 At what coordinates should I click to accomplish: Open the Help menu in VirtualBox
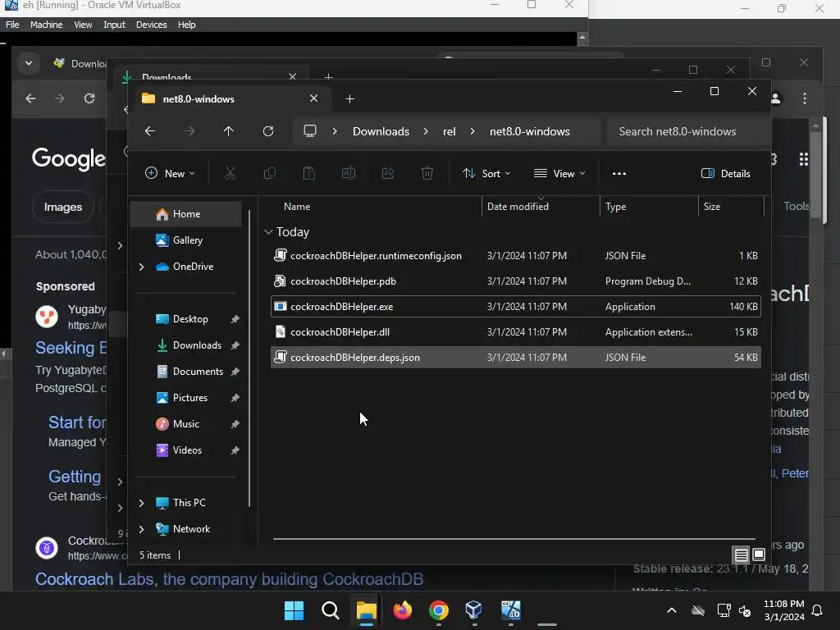186,25
